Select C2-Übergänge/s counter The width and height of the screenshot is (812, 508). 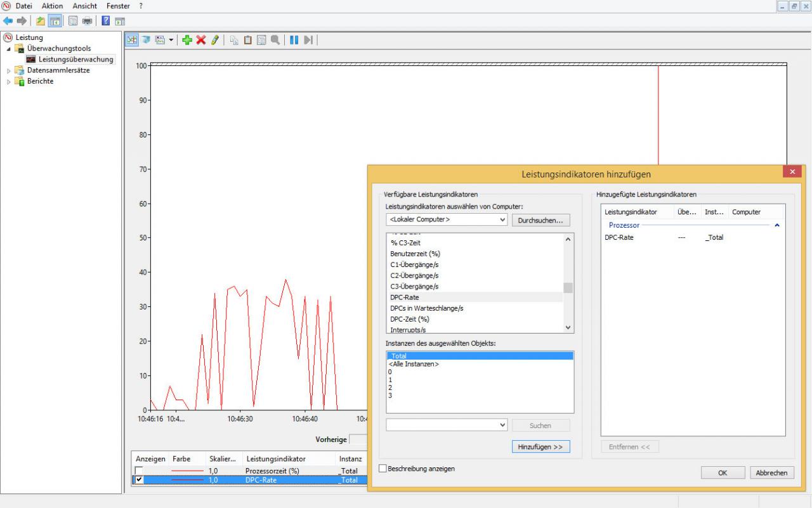(x=414, y=275)
